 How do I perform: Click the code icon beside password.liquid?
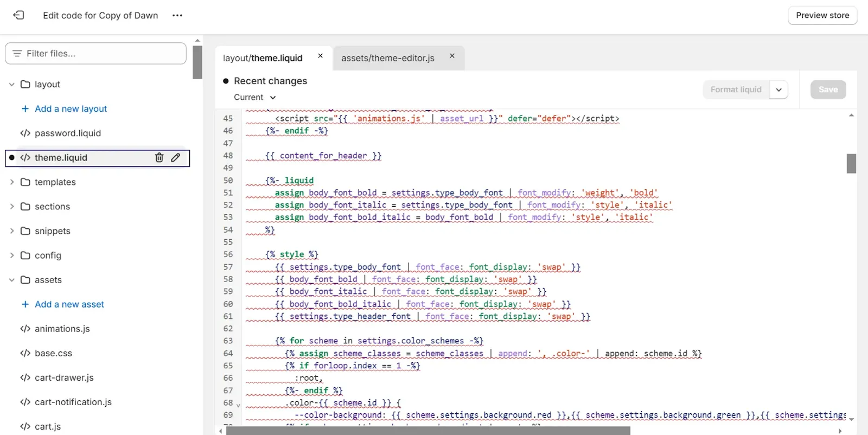click(x=25, y=133)
